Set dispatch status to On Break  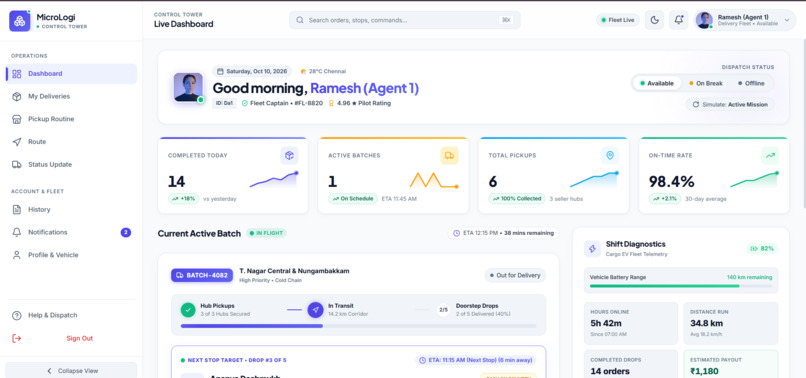706,83
